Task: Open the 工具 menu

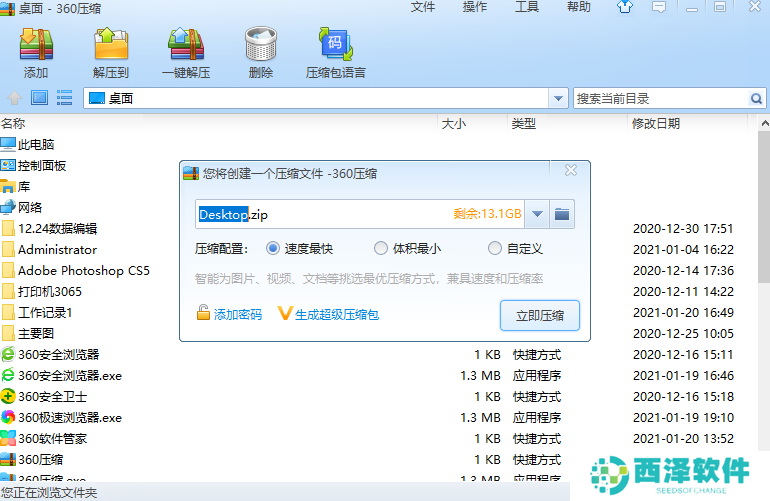Action: tap(526, 7)
